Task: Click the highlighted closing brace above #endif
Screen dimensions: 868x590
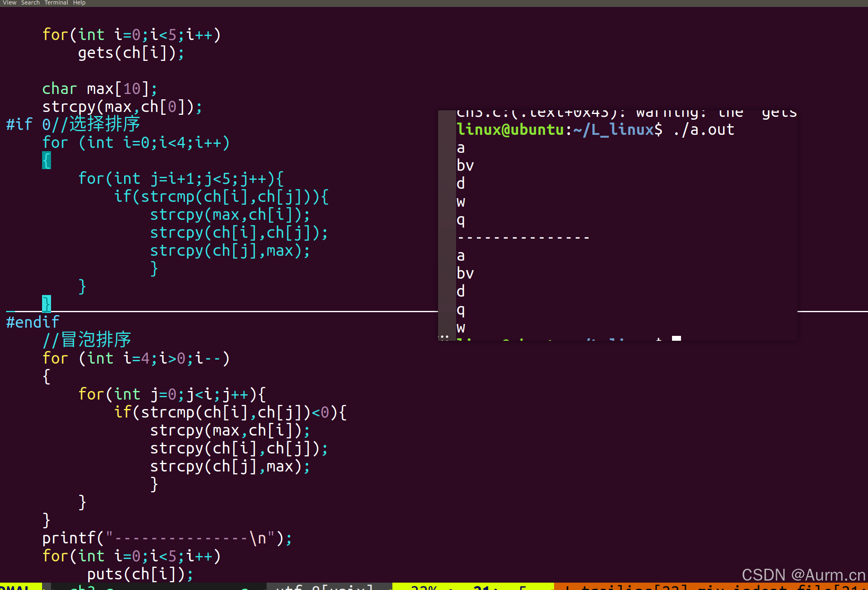Action: [47, 304]
